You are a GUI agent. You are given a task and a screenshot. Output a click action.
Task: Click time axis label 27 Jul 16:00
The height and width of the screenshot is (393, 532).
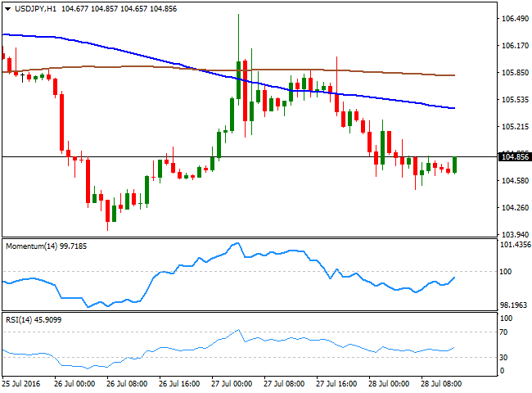tap(336, 384)
